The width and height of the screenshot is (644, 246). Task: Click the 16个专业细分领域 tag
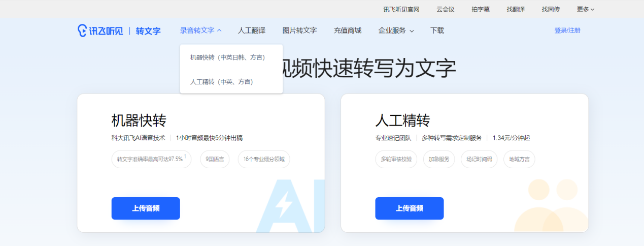point(264,159)
